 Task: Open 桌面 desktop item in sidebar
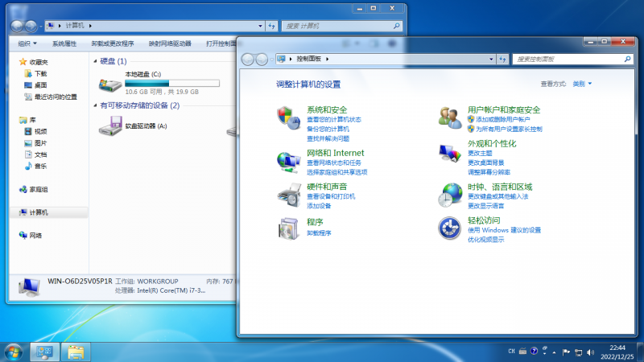coord(35,85)
